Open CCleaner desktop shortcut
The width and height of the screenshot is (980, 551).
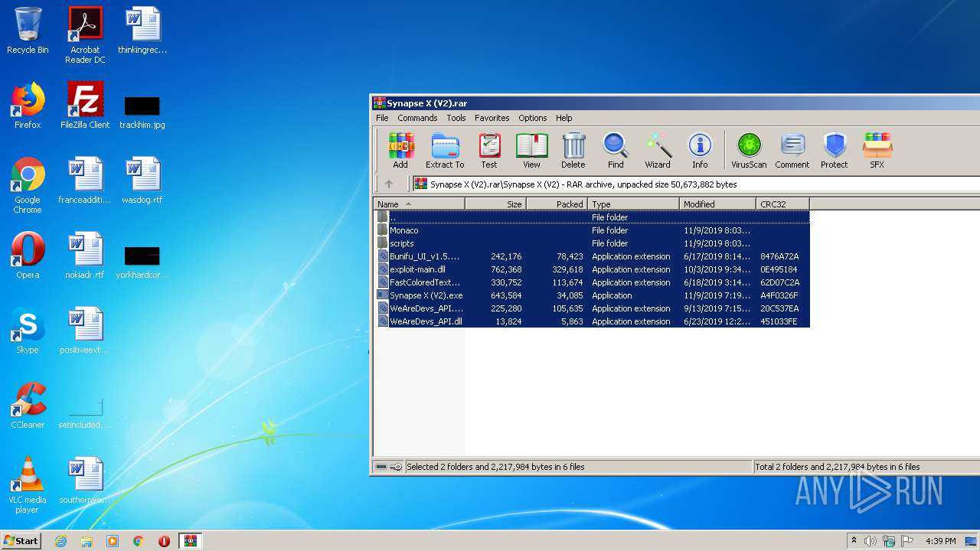click(28, 406)
